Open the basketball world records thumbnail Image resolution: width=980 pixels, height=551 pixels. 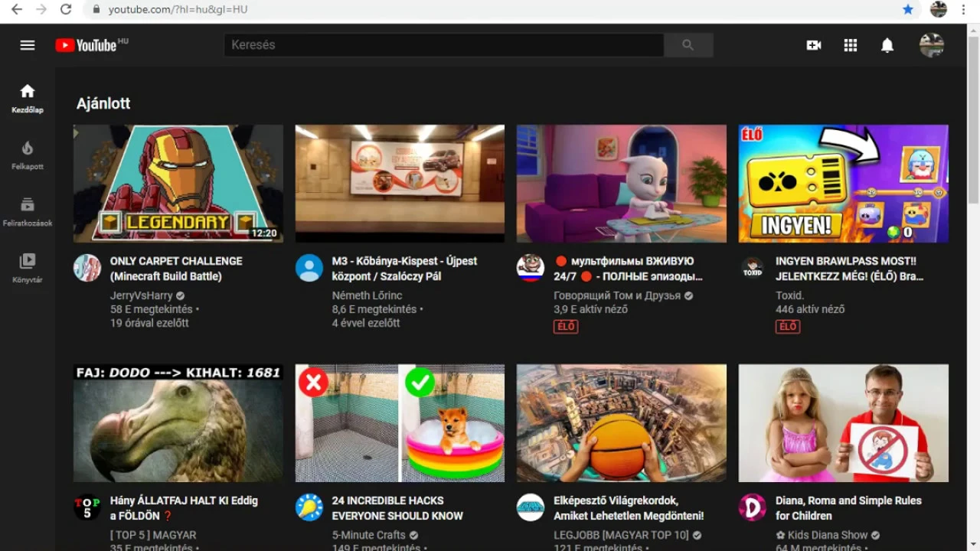(622, 423)
